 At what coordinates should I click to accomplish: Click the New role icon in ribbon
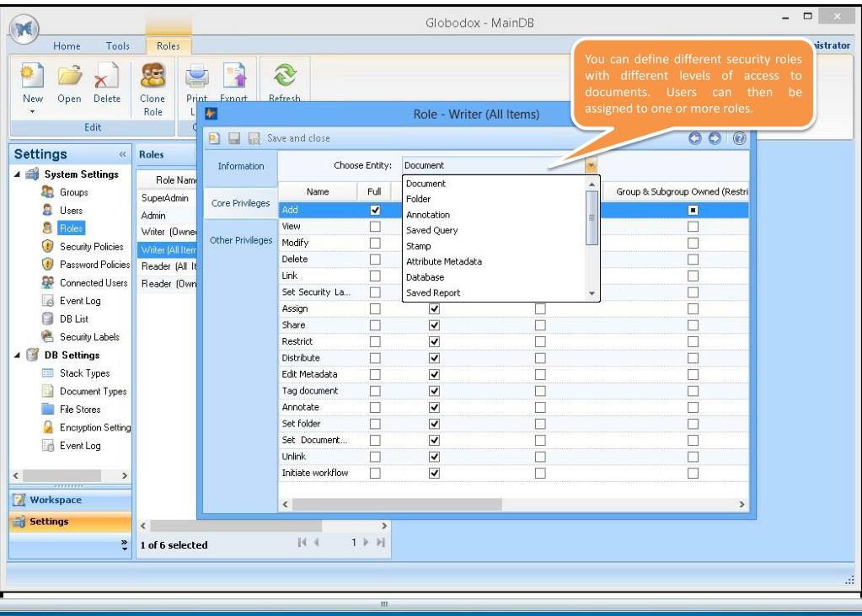pyautogui.click(x=32, y=75)
